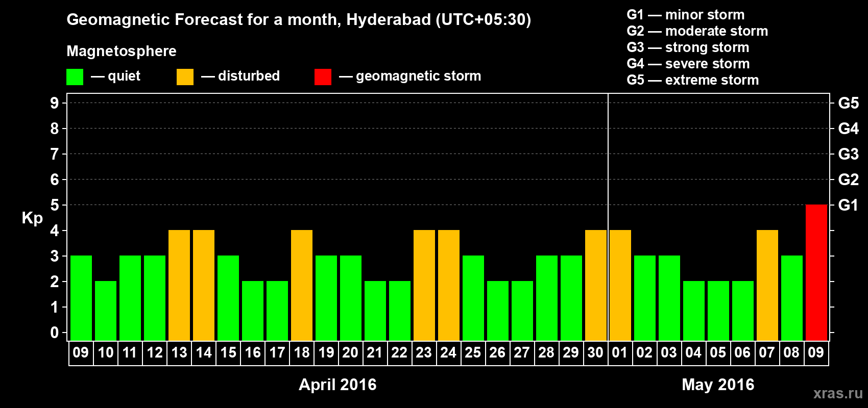
Task: Click 'G1 — minor storm' legend line
Action: 686,15
